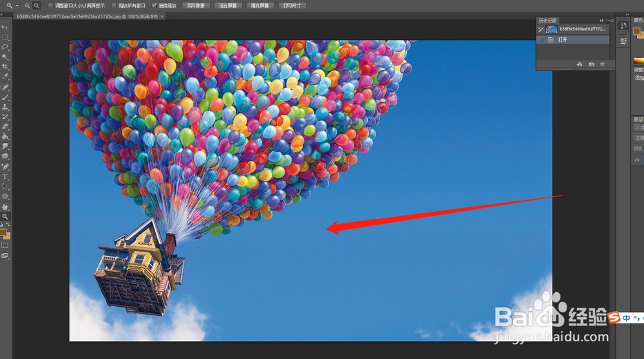The height and width of the screenshot is (359, 644).
Task: Enable zoom all windows checkbox
Action: (114, 6)
